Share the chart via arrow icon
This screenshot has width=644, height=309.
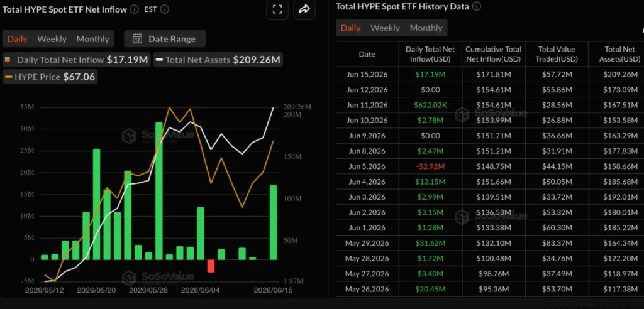pos(304,9)
